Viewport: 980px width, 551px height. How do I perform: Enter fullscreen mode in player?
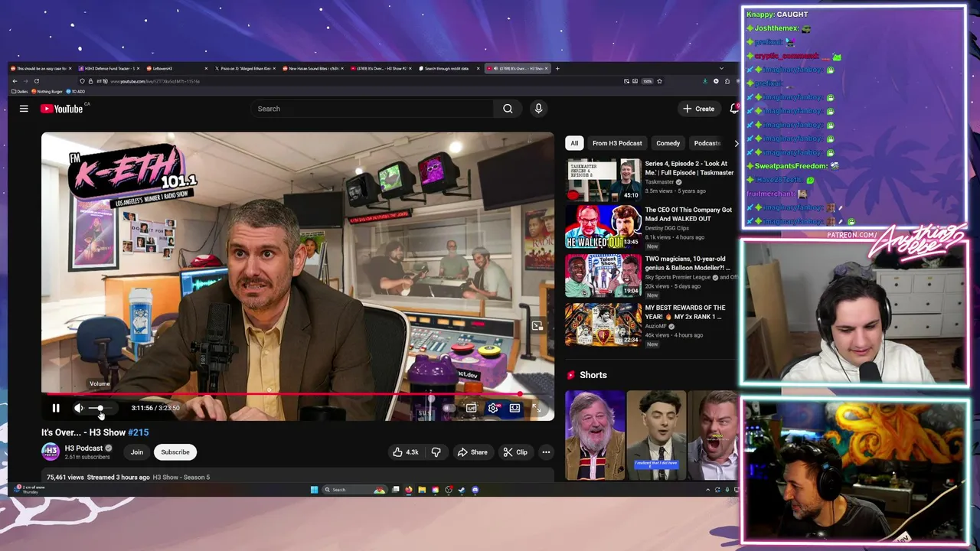click(537, 408)
